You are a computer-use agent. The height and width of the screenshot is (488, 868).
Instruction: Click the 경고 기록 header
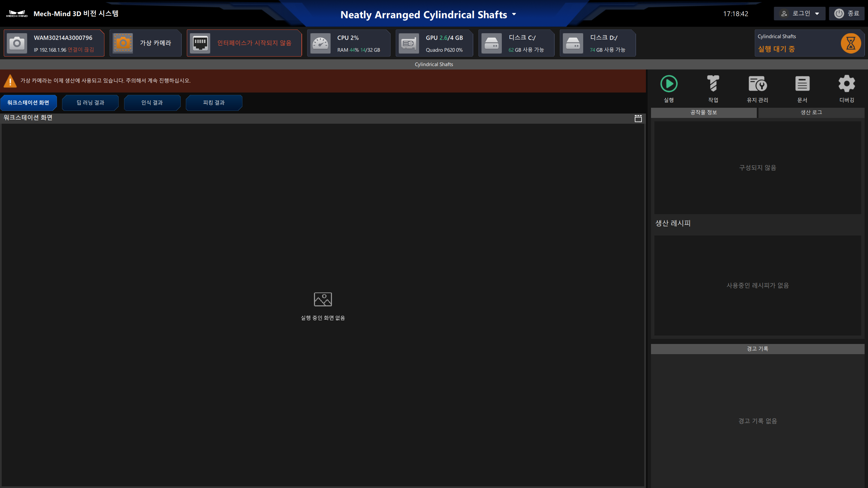[x=757, y=349]
